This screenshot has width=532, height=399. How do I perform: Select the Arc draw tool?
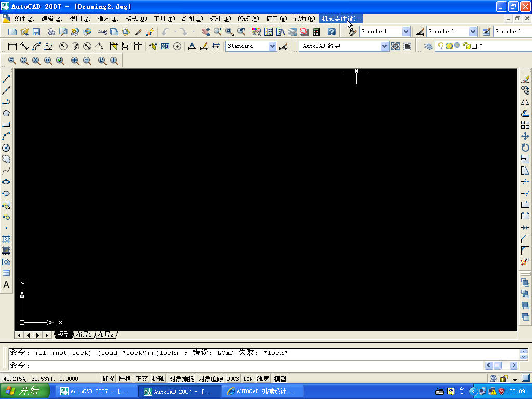tap(6, 137)
